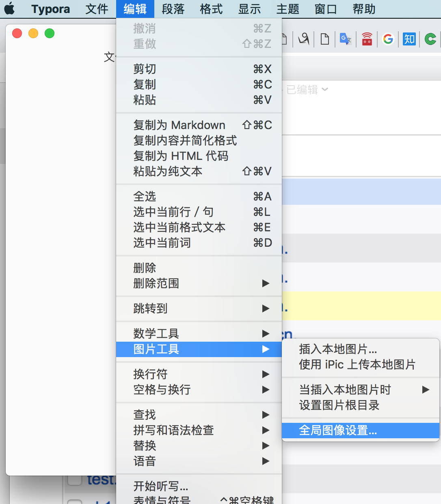
Task: Click the blank page icon beside Google Translate
Action: [325, 39]
